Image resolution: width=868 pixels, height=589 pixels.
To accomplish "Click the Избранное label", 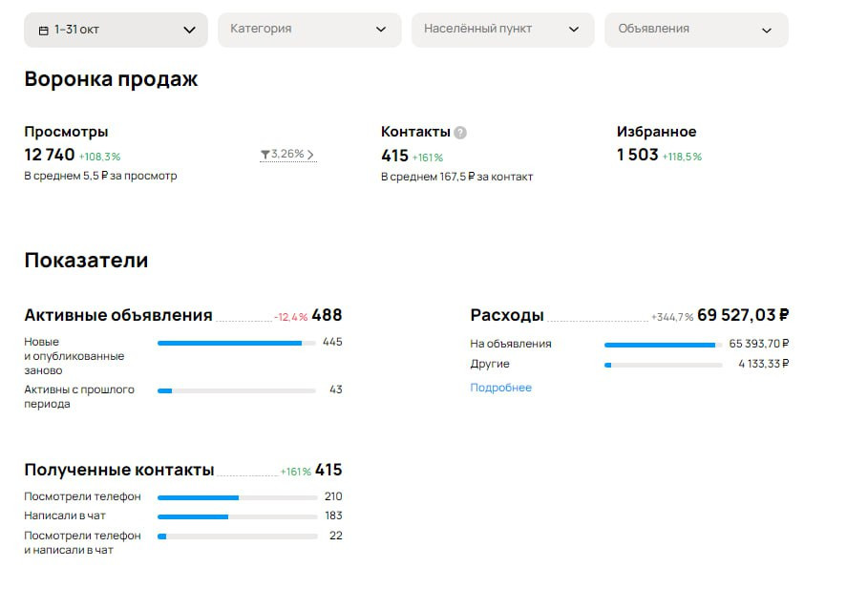I will pos(657,132).
